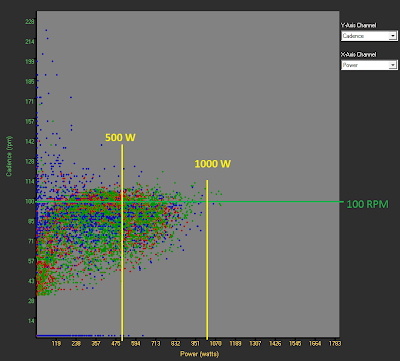
Task: Click the green 100 RPM label
Action: [x=368, y=204]
